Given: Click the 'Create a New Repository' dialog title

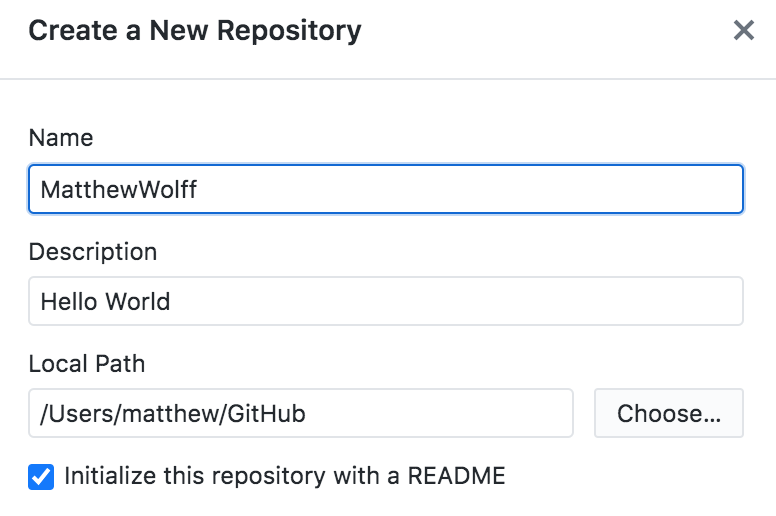Looking at the screenshot, I should pyautogui.click(x=195, y=31).
